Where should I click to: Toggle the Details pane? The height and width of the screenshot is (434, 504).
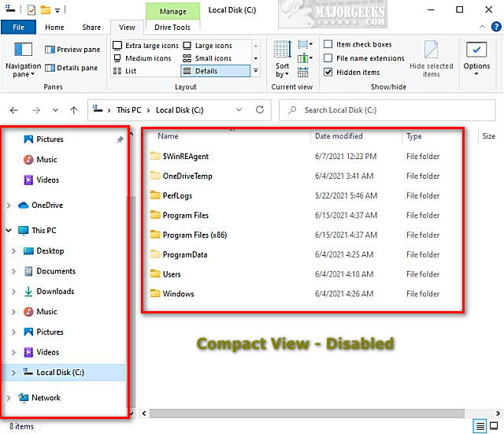pos(72,68)
